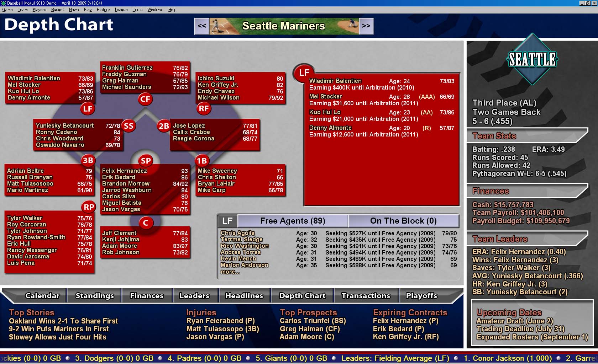The image size is (598, 364).
Task: Open Ryan Feierabend (P) injury entry
Action: (x=221, y=321)
